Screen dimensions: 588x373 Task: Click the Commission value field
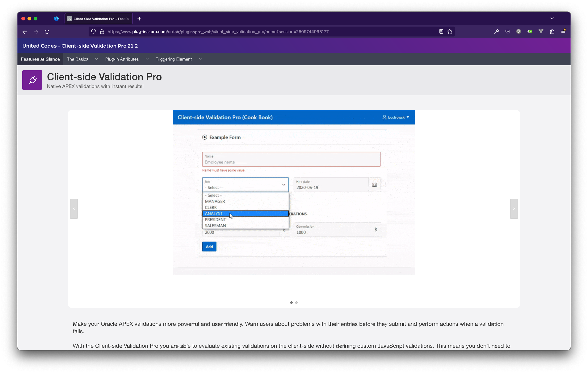point(332,230)
